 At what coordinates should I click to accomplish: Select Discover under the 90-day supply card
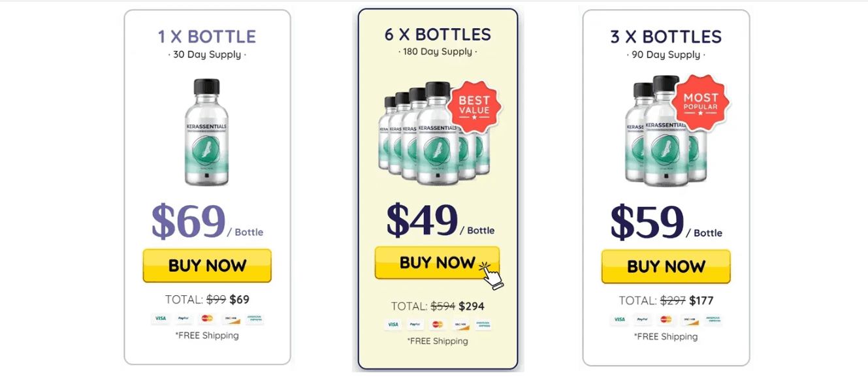coord(689,319)
